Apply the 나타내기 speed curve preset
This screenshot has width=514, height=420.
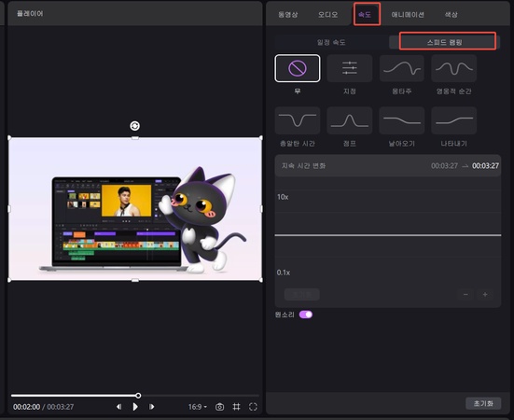click(454, 120)
